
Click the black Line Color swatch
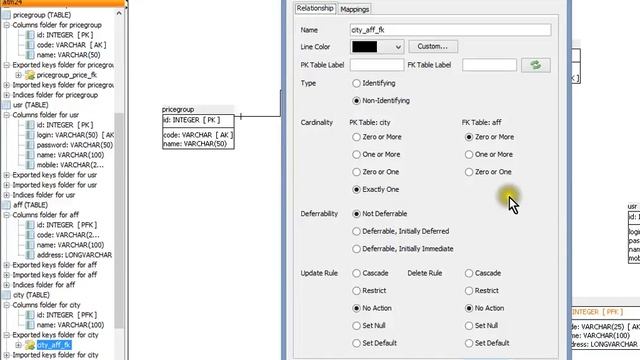click(x=364, y=47)
